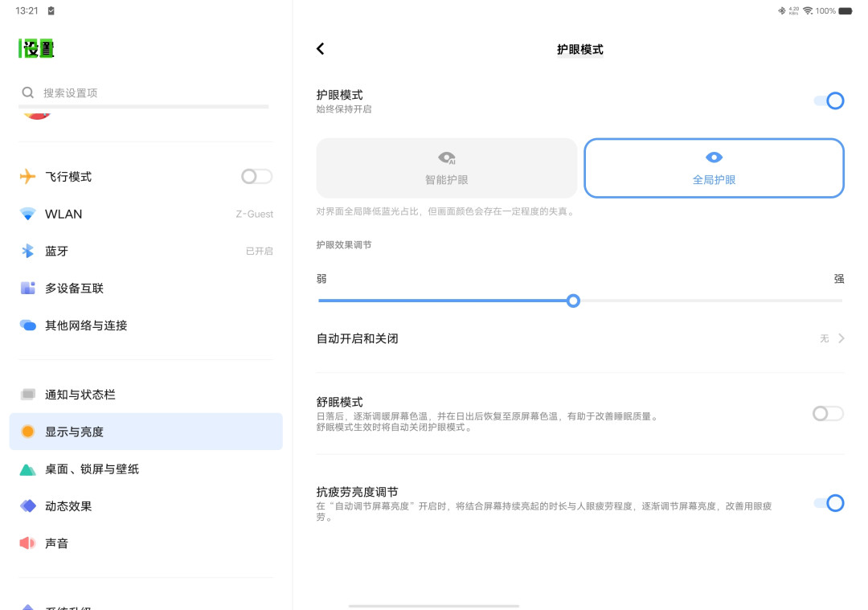Open 自动开启和关闭 chevron
868x610 pixels.
tap(841, 338)
